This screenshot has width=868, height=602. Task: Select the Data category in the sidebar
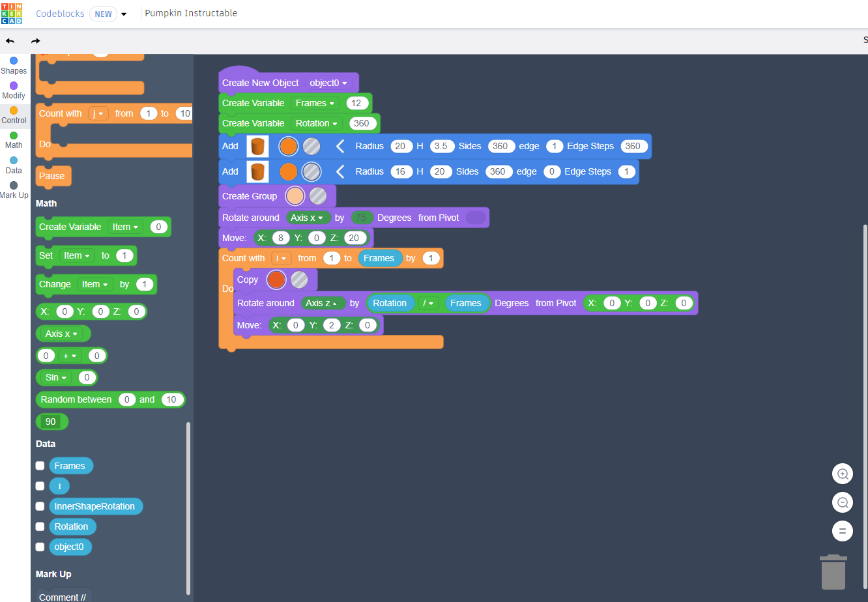click(14, 164)
